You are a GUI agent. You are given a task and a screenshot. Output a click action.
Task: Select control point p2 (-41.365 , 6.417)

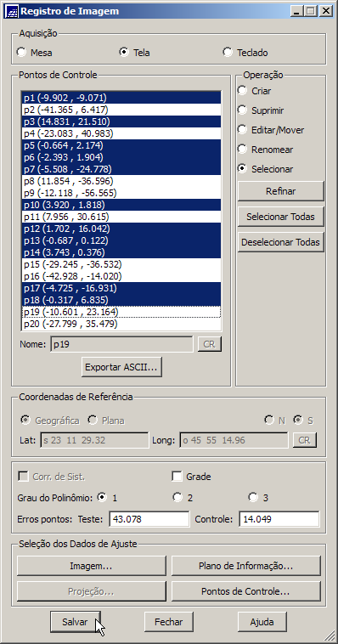click(121, 110)
